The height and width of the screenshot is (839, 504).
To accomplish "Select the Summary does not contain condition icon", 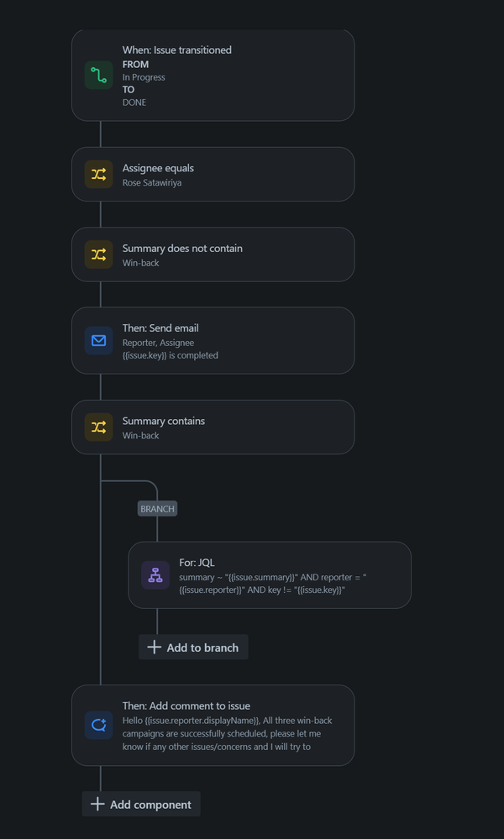I will point(98,254).
